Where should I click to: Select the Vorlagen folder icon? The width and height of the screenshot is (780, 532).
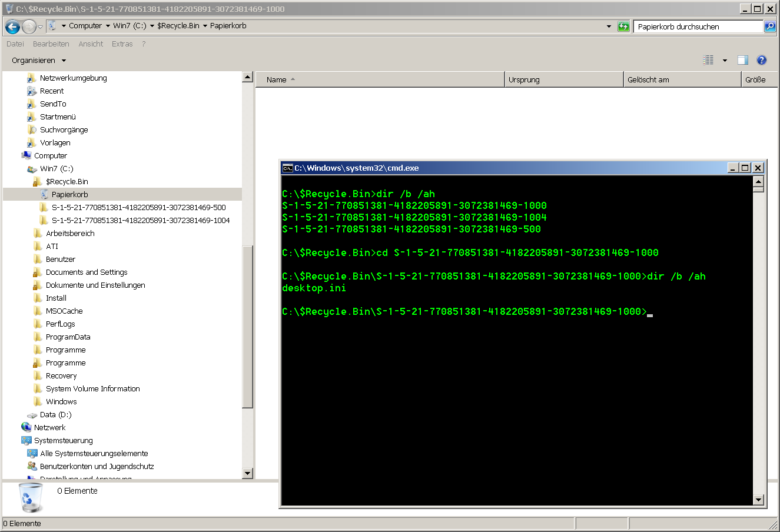pos(32,142)
